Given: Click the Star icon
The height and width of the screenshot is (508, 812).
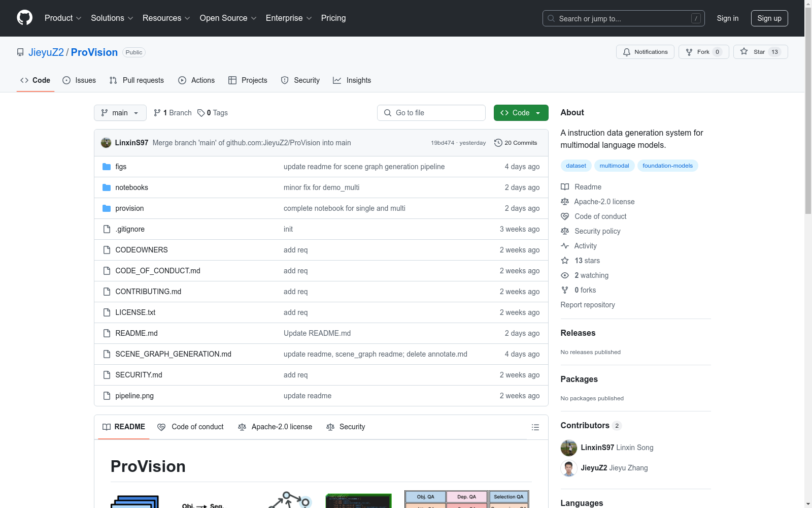Looking at the screenshot, I should click(x=744, y=51).
